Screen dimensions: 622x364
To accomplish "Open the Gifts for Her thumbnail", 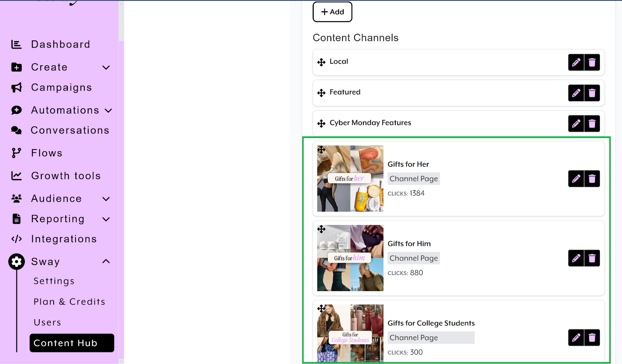I will pyautogui.click(x=350, y=179).
